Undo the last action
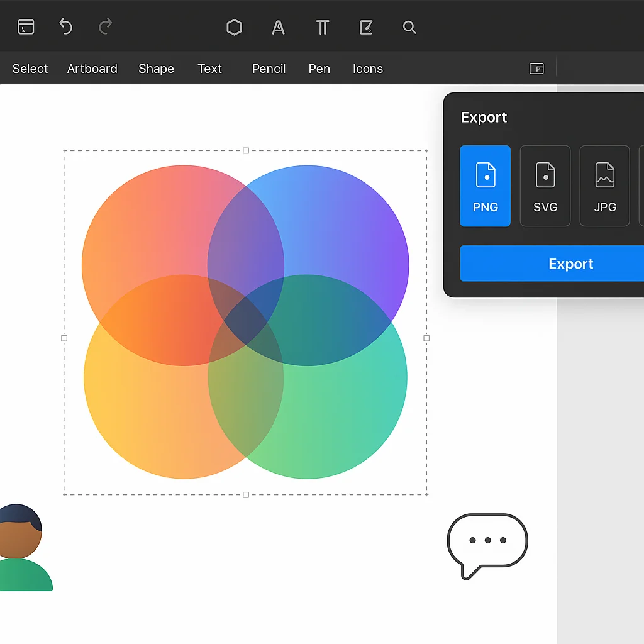 point(65,27)
